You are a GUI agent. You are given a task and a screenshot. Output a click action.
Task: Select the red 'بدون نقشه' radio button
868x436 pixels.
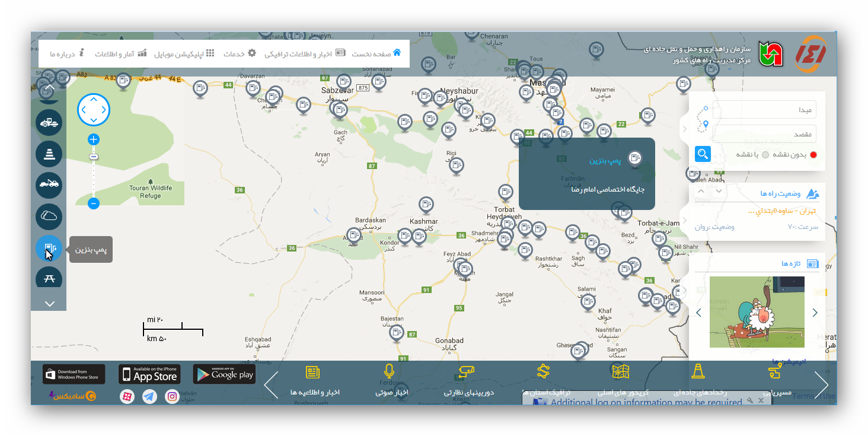click(813, 155)
